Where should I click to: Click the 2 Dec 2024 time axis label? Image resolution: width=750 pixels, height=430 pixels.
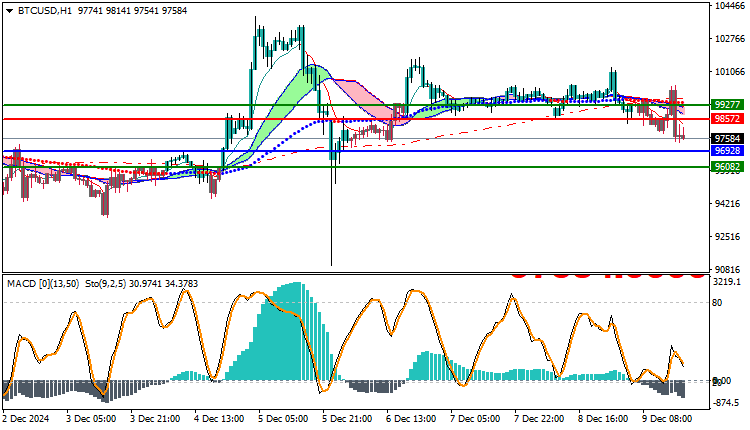pyautogui.click(x=26, y=419)
